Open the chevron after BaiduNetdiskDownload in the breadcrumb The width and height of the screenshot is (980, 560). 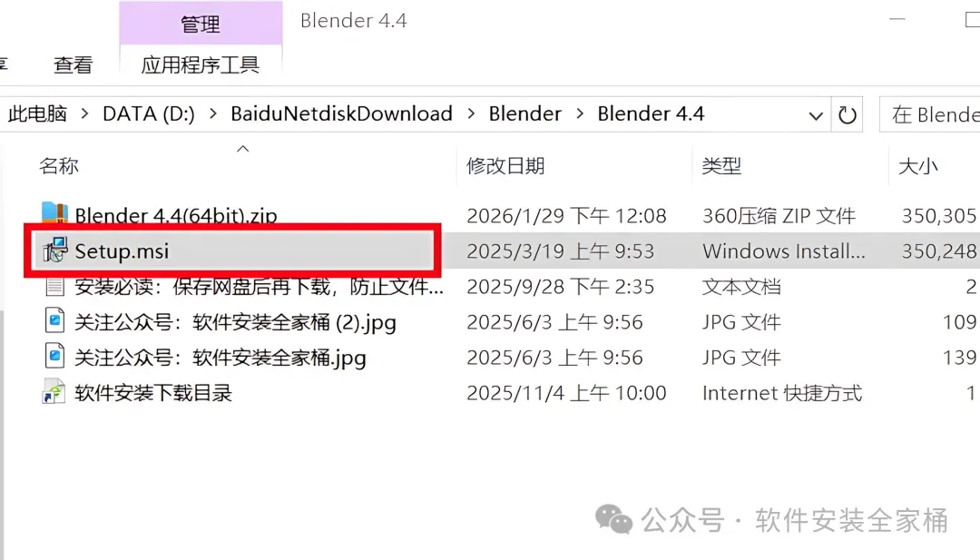coord(471,114)
